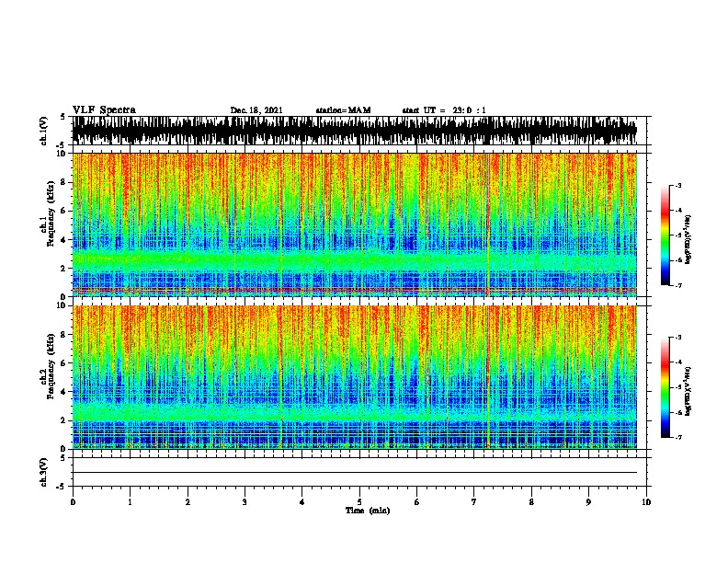Screen dimensions: 728x563
Task: Click time axis tick label "4"
Action: [302, 502]
